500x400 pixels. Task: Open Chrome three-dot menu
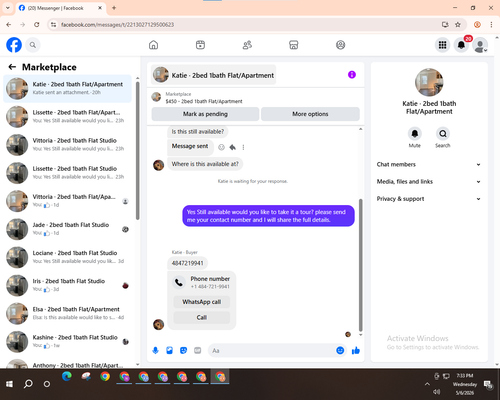tap(491, 25)
